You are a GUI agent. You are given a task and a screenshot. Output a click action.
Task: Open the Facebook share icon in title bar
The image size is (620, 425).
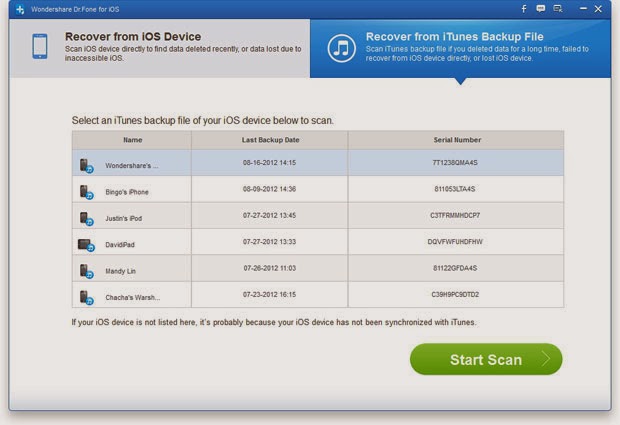point(524,9)
